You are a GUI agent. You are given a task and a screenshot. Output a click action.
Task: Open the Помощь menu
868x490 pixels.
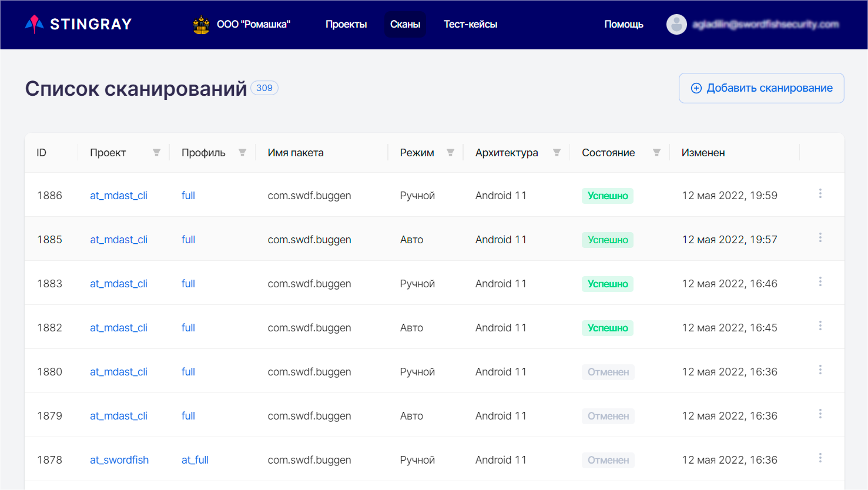[624, 24]
